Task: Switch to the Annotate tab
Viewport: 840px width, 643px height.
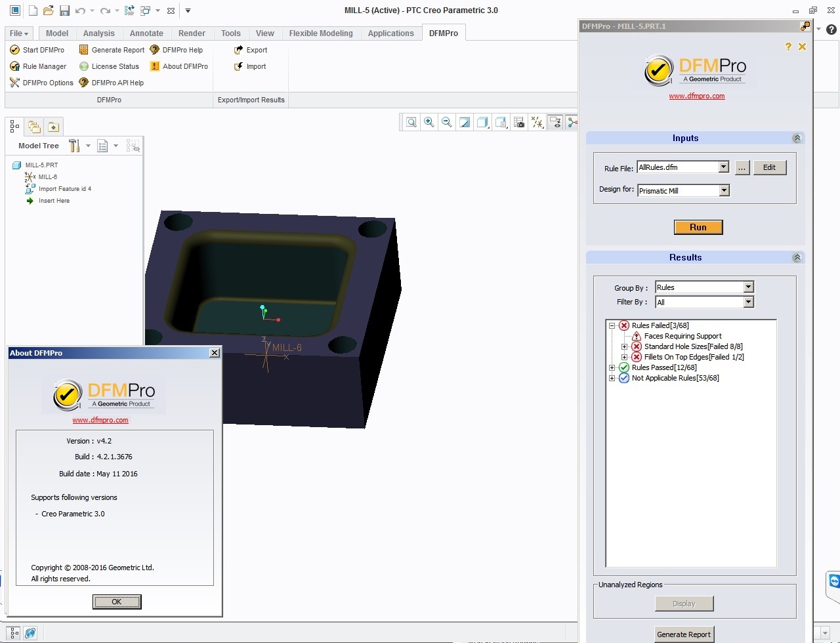Action: tap(146, 33)
